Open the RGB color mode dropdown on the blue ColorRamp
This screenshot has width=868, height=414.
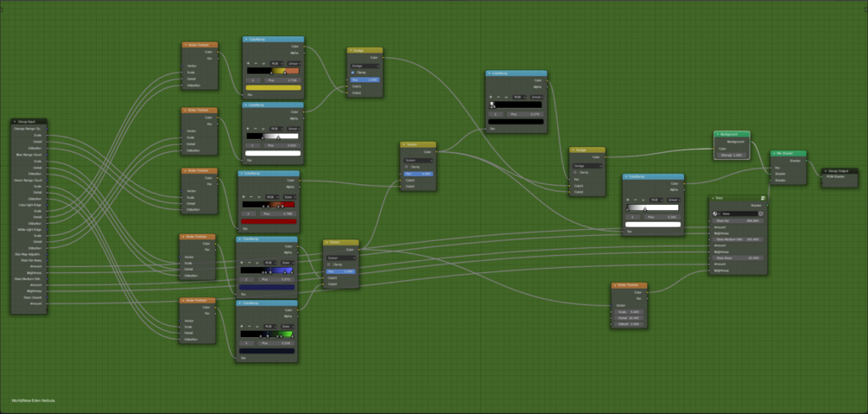point(270,263)
